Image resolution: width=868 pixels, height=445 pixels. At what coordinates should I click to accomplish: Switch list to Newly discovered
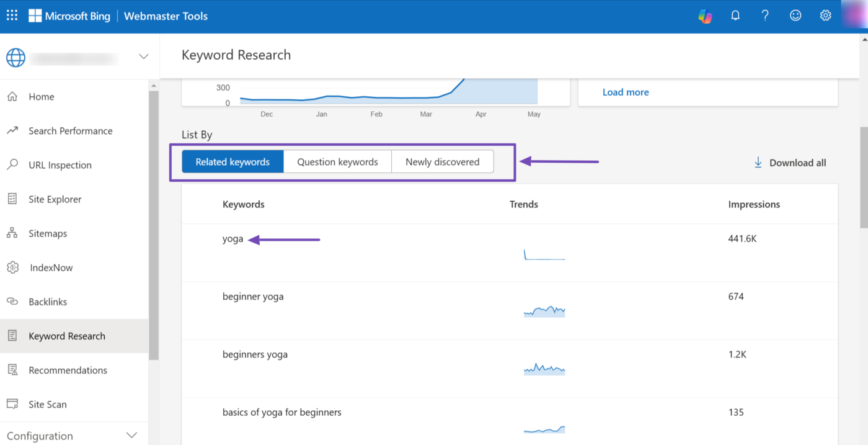442,162
